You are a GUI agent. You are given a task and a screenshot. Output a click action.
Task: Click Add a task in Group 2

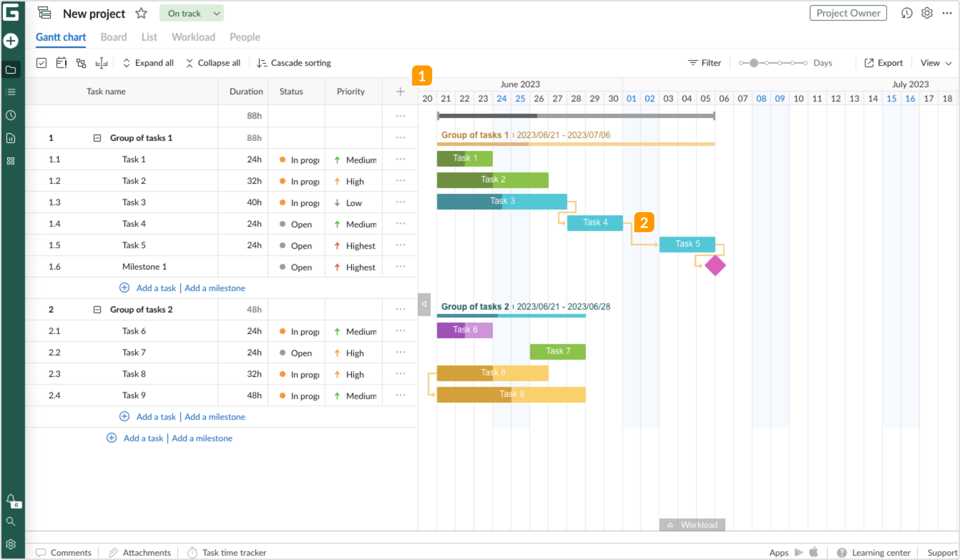155,416
